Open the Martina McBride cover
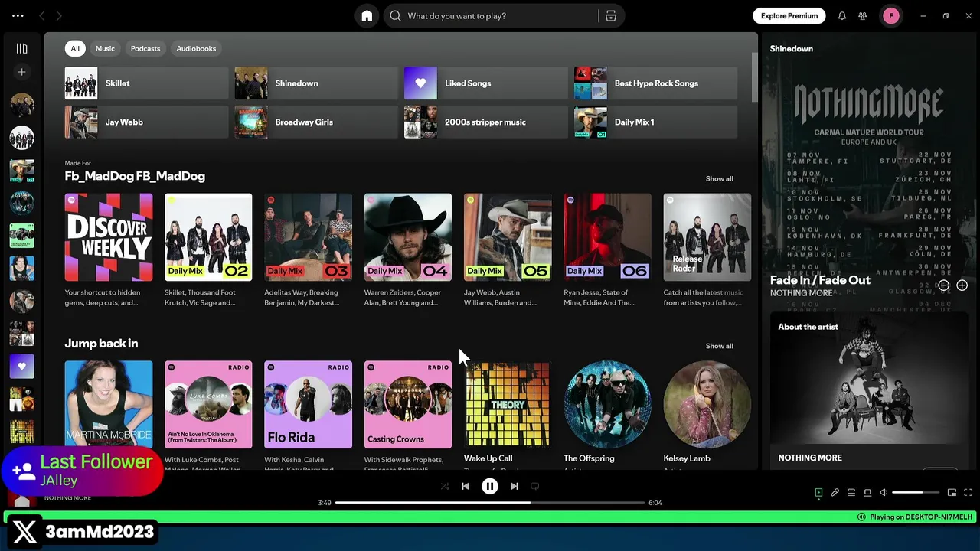This screenshot has width=980, height=551. pos(109,404)
